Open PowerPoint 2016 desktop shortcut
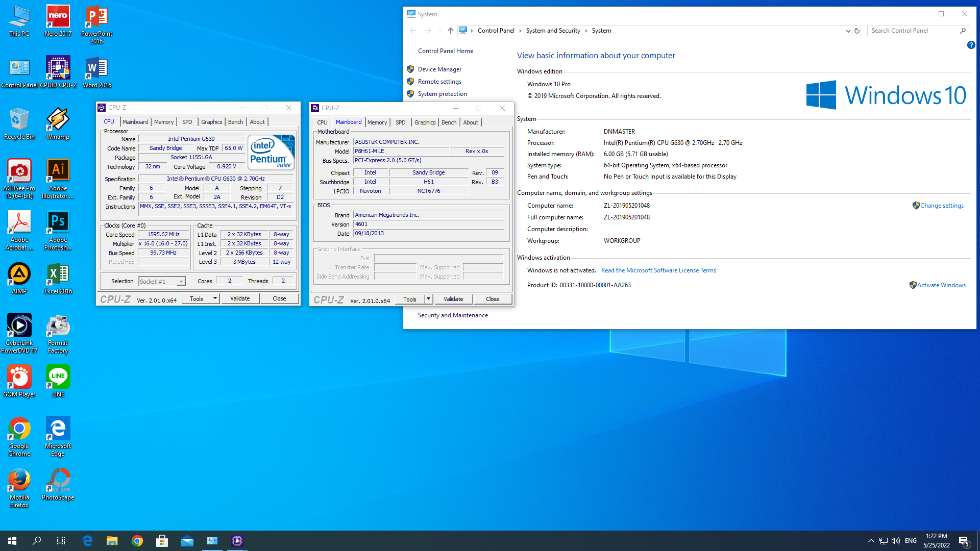980x551 pixels. pyautogui.click(x=96, y=25)
